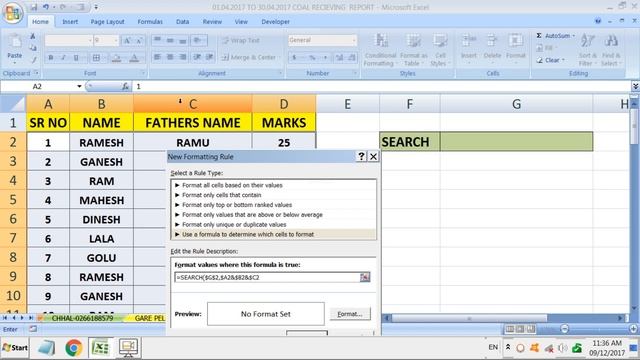Open the Windows Start button
640x360 pixels.
tap(15, 348)
